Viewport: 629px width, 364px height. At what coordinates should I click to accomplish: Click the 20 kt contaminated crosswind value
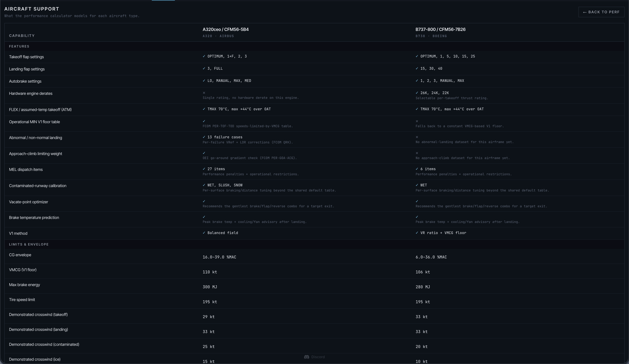pos(422,347)
